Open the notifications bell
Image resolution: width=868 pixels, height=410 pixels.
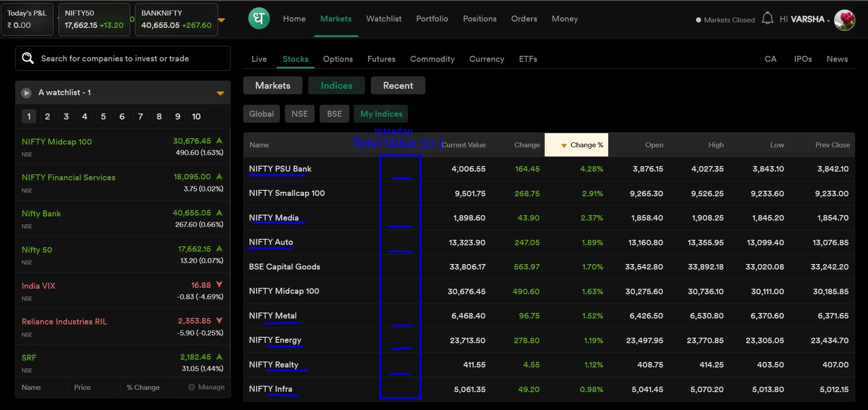[767, 19]
